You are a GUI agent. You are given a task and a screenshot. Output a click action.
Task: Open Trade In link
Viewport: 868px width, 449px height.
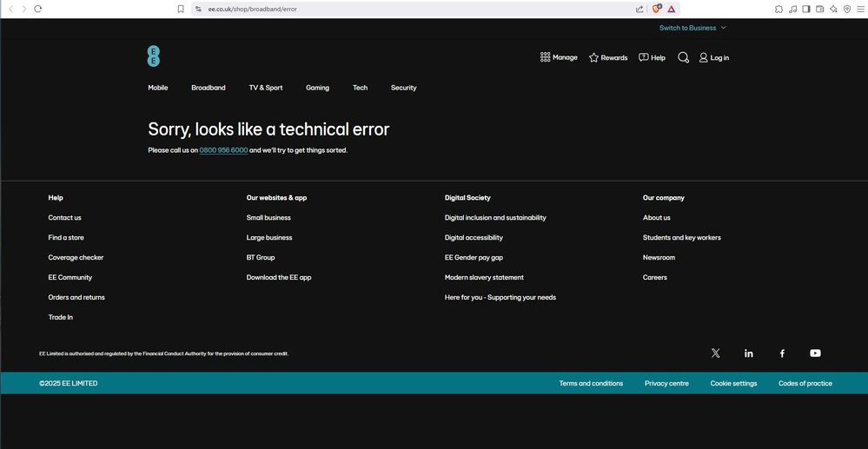click(x=60, y=317)
